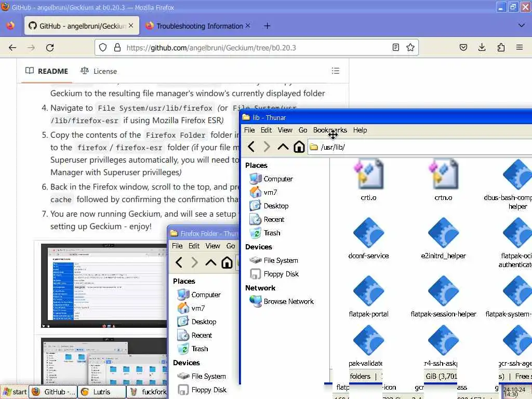The height and width of the screenshot is (399, 532).
Task: Go back in the Firefox toolbar
Action: point(12,47)
